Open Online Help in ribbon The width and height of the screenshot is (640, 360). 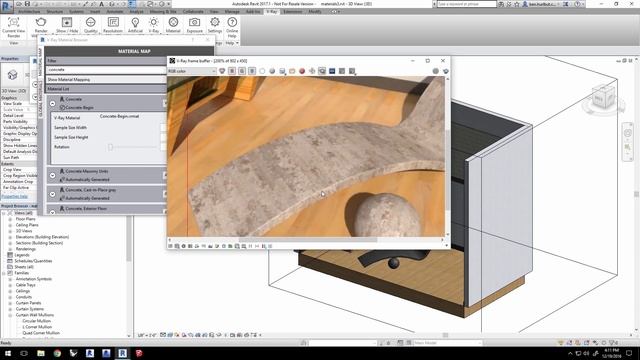coord(232,27)
